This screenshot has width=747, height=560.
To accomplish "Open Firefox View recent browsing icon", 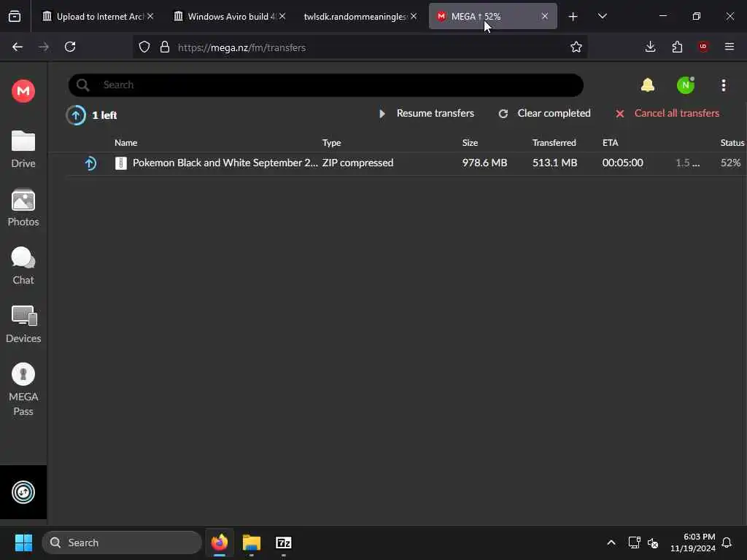I will click(15, 17).
